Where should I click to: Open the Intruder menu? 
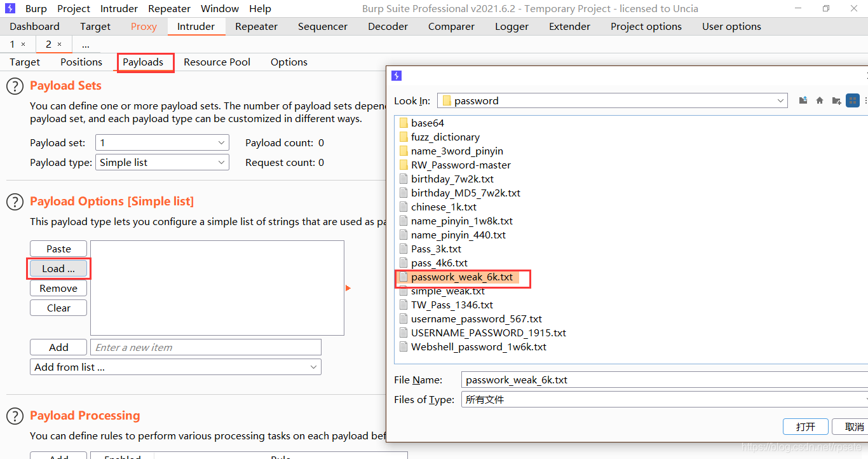[119, 8]
